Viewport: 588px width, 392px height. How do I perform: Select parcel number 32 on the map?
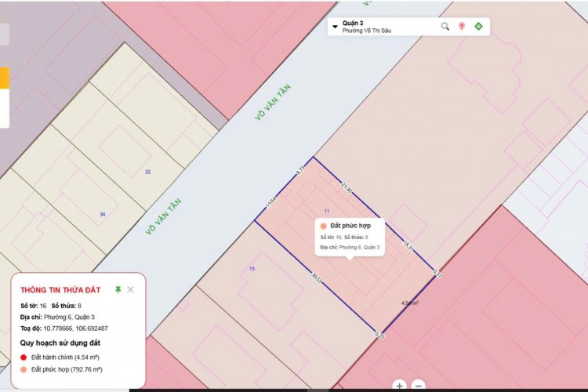(x=147, y=172)
